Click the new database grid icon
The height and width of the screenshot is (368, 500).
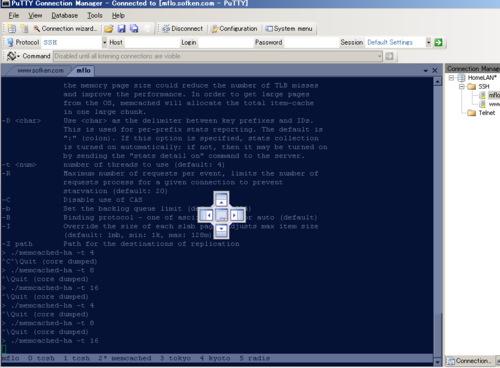[x=12, y=29]
